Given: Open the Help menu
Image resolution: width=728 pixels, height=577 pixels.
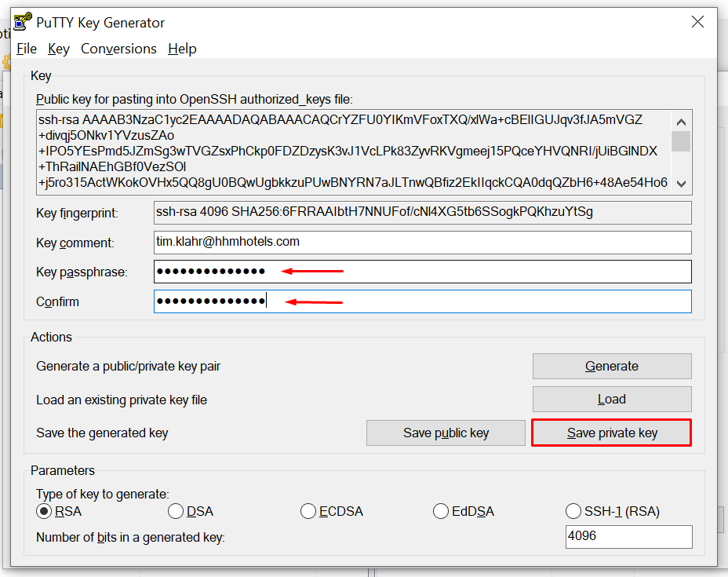Looking at the screenshot, I should tap(182, 49).
